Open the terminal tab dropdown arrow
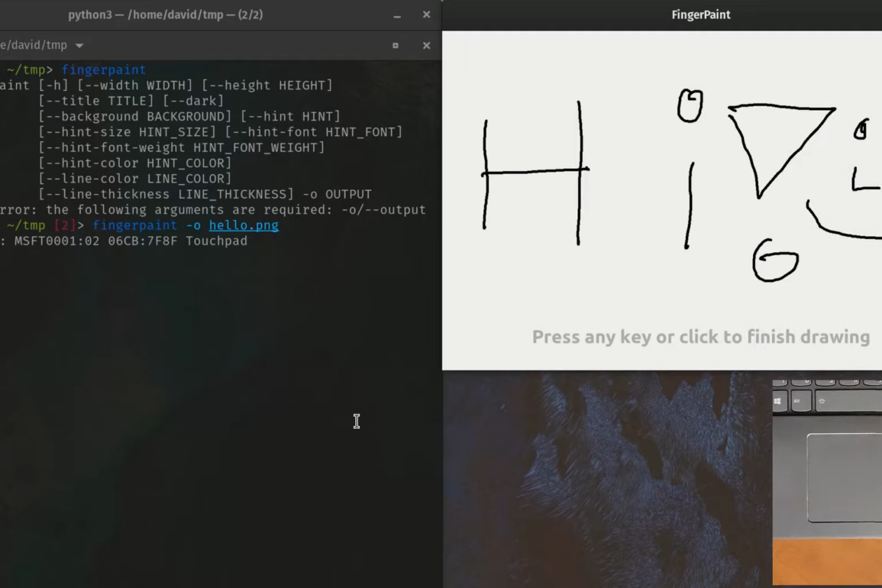The width and height of the screenshot is (882, 588). (x=79, y=46)
